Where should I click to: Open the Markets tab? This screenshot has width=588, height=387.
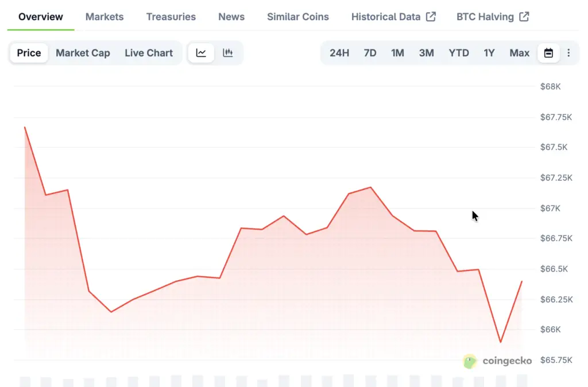(x=105, y=17)
